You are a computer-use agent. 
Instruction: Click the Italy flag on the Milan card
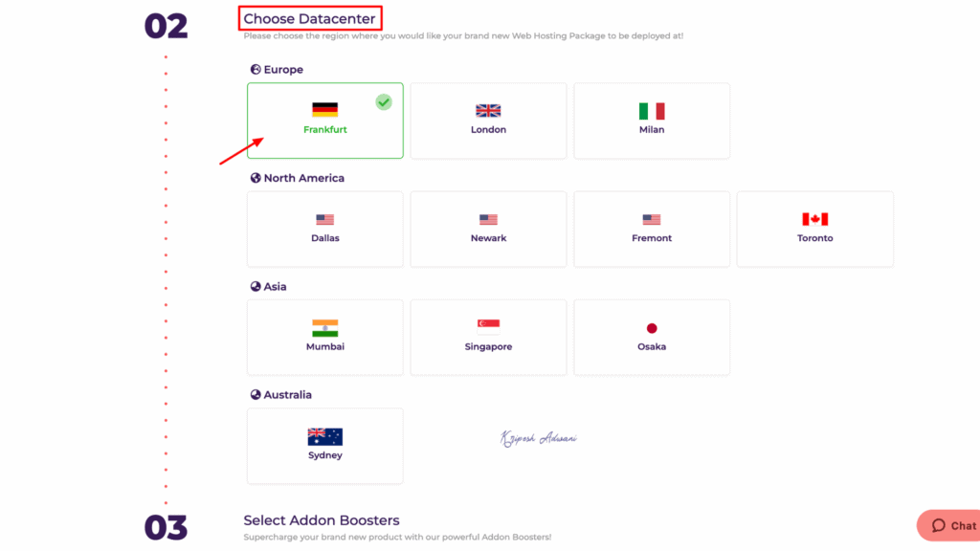point(652,109)
